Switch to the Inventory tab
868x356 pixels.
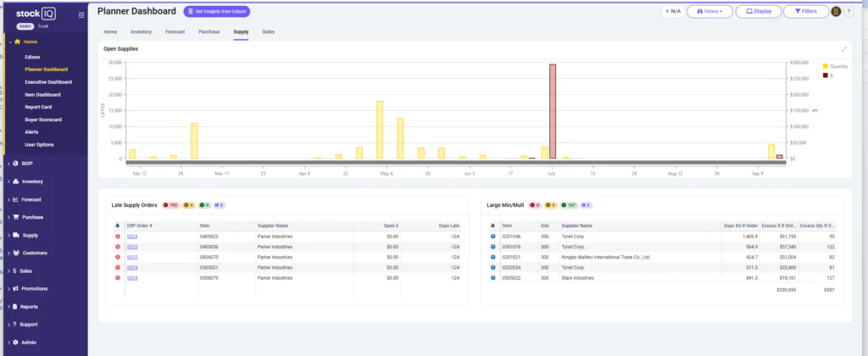click(x=142, y=31)
